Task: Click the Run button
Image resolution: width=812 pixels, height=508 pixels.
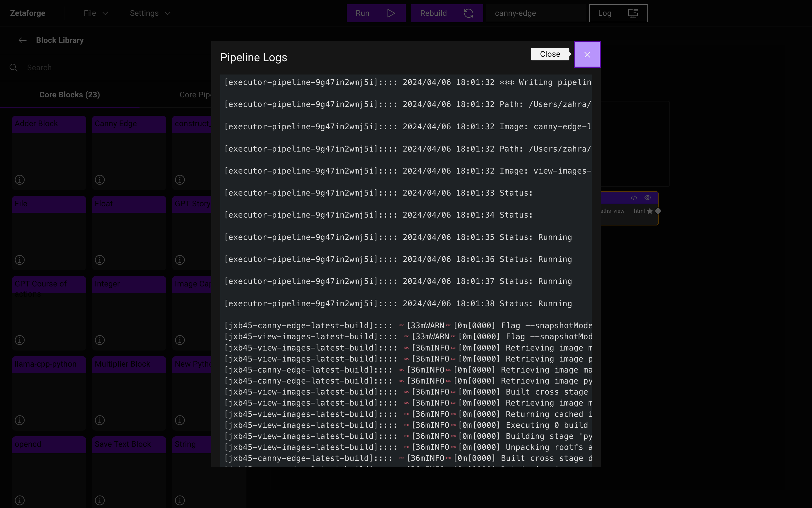Action: (376, 13)
